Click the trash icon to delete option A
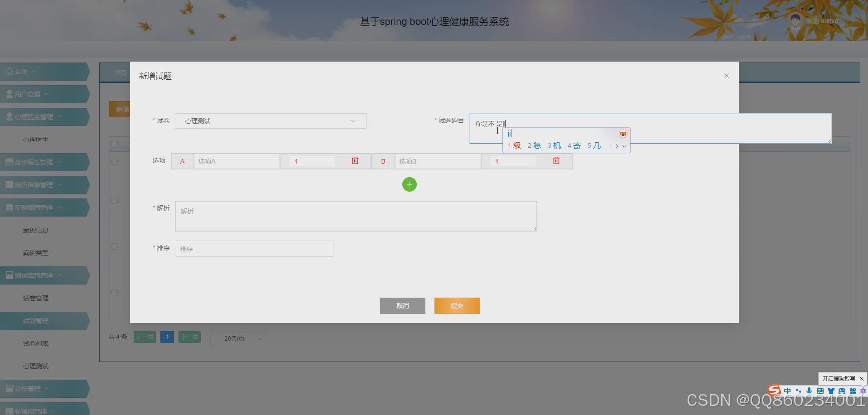Viewport: 868px width, 415px height. 355,160
